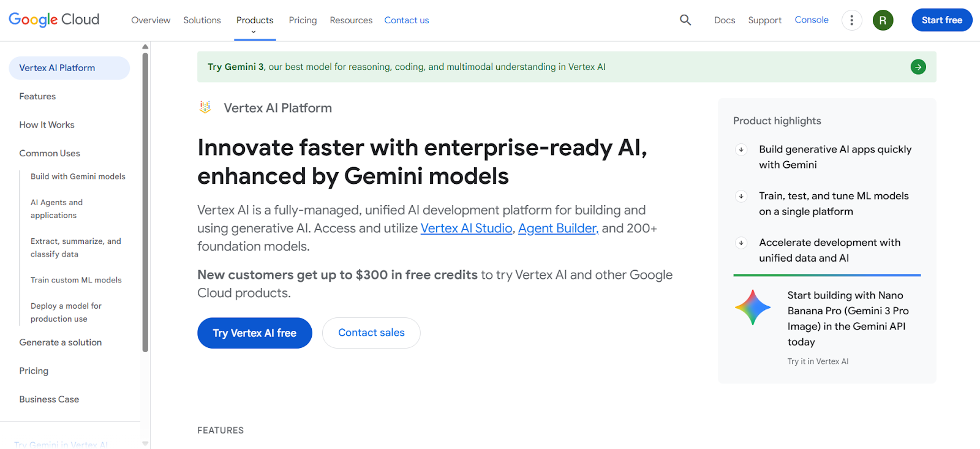Click the Start free button

tap(942, 20)
